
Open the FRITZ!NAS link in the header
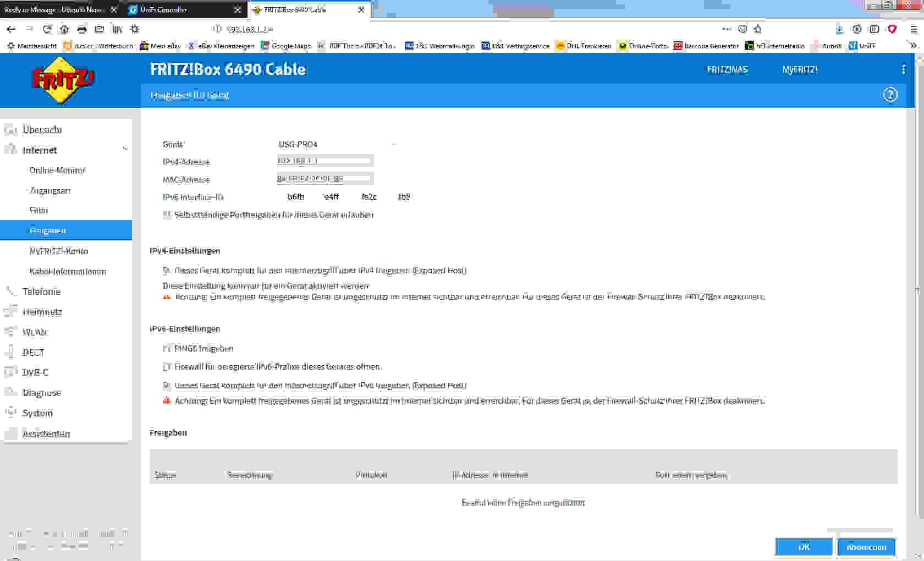[x=727, y=70]
